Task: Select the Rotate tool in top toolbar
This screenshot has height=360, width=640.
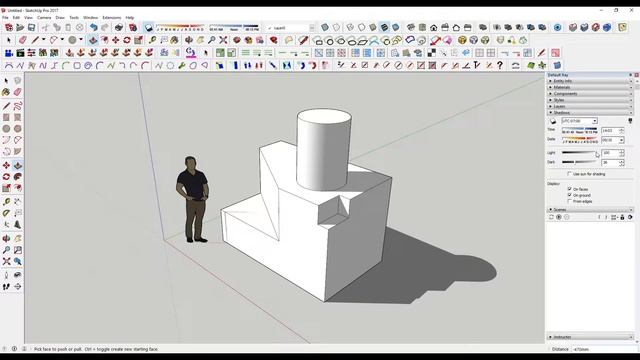Action: coord(127,40)
